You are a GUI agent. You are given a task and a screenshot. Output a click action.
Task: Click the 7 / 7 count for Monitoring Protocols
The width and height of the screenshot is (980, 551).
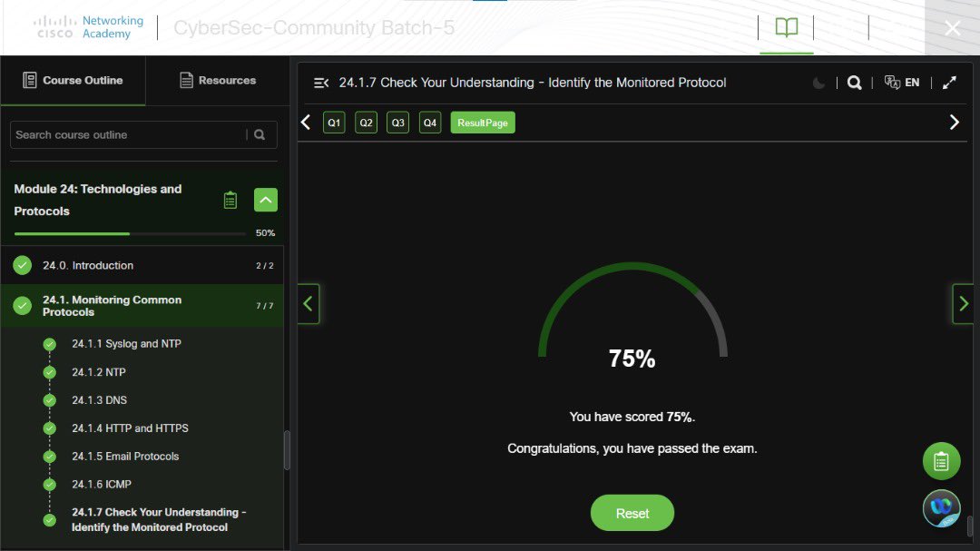[x=264, y=306]
